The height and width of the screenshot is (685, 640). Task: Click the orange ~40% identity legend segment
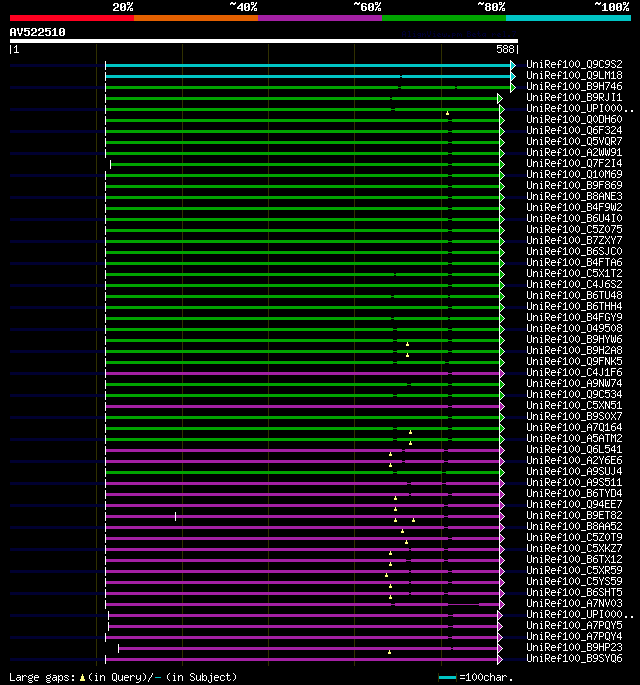click(196, 18)
